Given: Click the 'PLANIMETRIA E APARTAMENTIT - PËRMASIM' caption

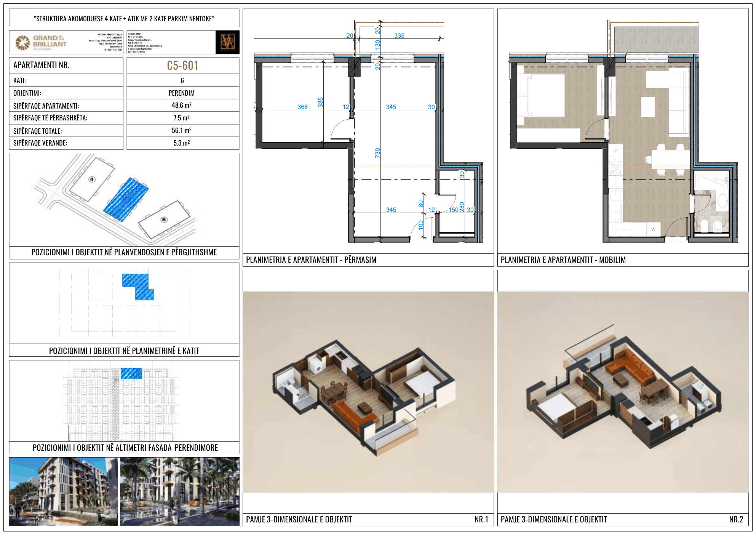Looking at the screenshot, I should point(311,260).
